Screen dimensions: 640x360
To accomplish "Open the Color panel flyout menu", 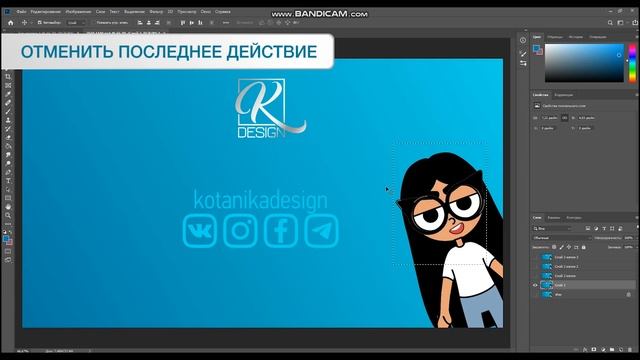I will click(x=637, y=37).
